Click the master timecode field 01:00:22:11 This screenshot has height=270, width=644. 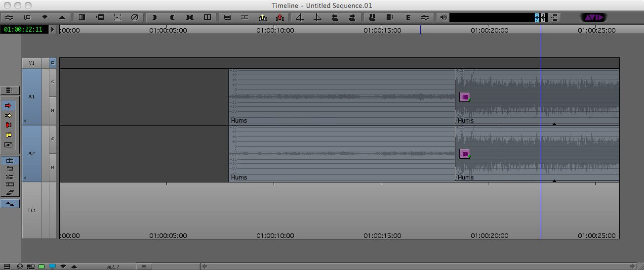pyautogui.click(x=24, y=30)
